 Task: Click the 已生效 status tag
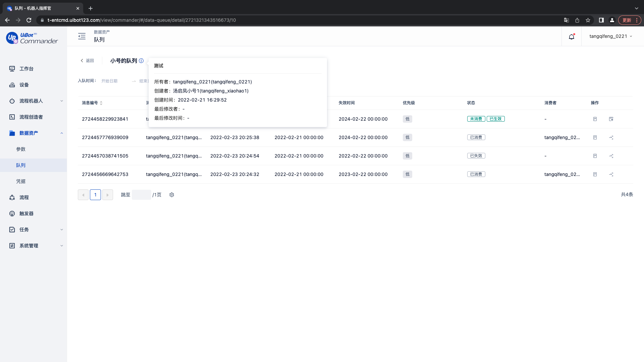coord(495,119)
